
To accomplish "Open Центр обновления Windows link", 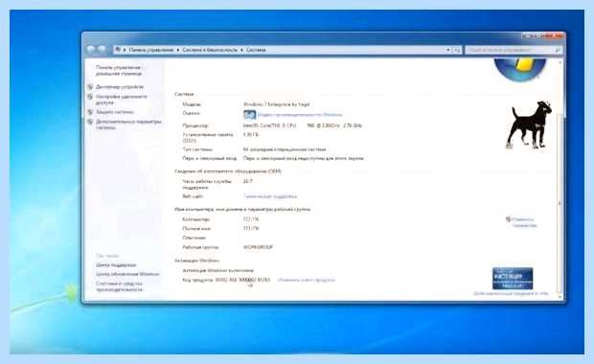I will pyautogui.click(x=127, y=274).
